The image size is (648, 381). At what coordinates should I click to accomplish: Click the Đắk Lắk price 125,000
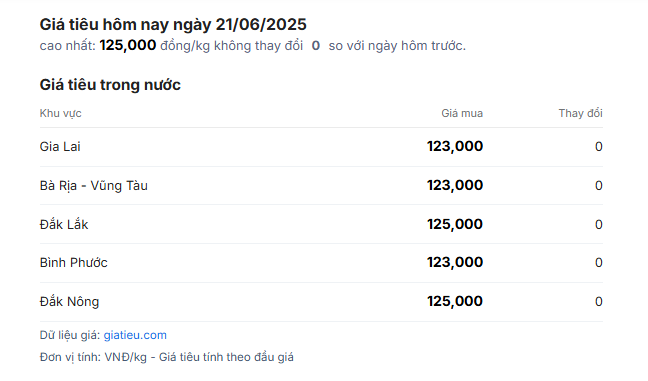pos(455,224)
